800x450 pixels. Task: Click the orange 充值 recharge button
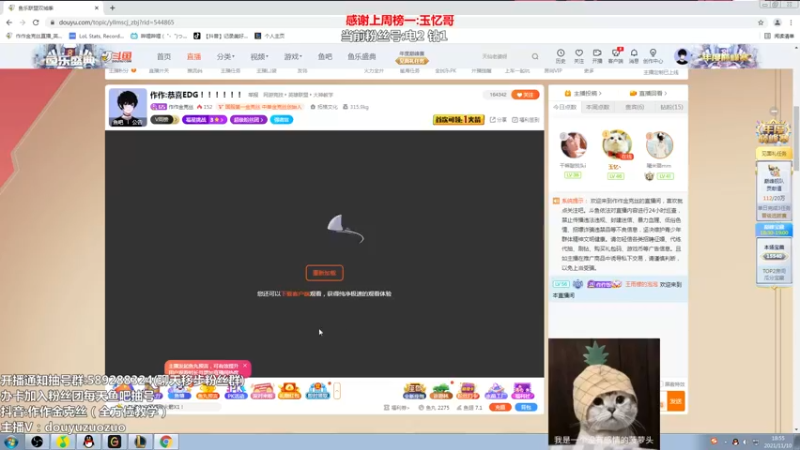point(500,407)
